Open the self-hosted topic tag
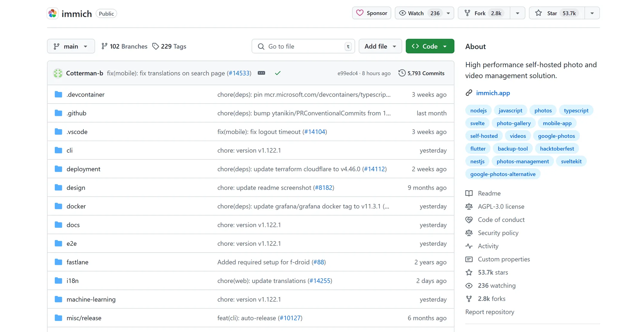Image resolution: width=644 pixels, height=332 pixels. point(484,136)
